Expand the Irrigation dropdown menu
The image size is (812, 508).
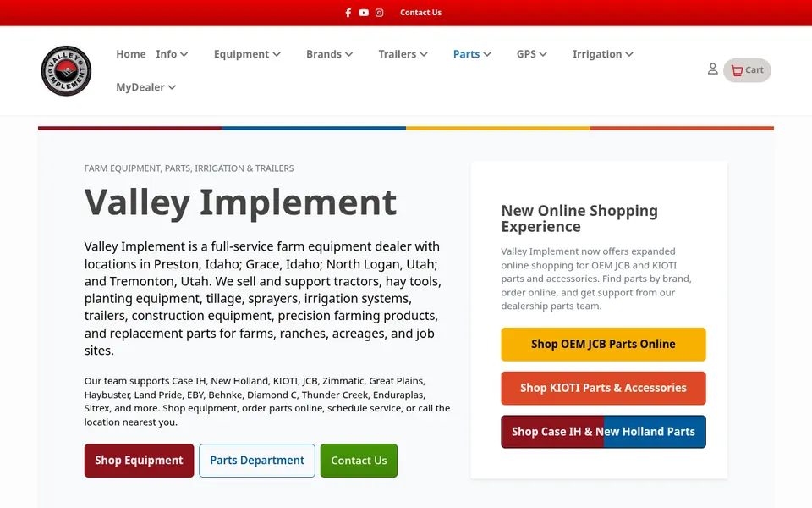point(603,54)
